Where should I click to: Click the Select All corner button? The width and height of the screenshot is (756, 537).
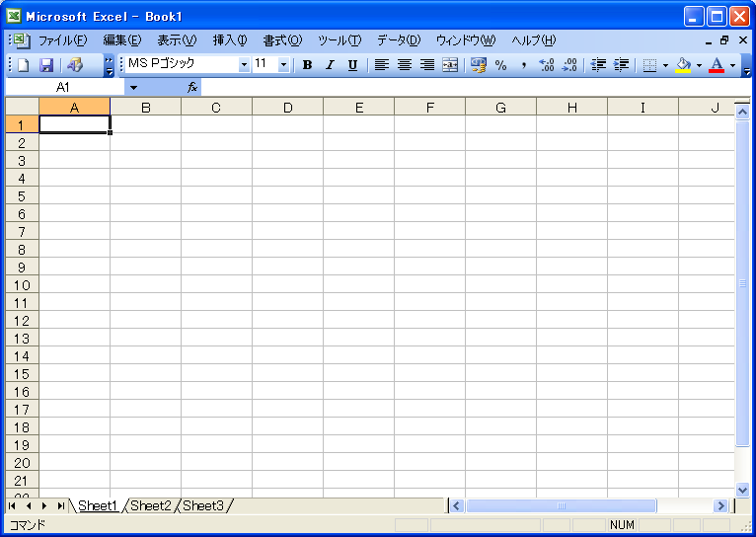click(x=22, y=107)
